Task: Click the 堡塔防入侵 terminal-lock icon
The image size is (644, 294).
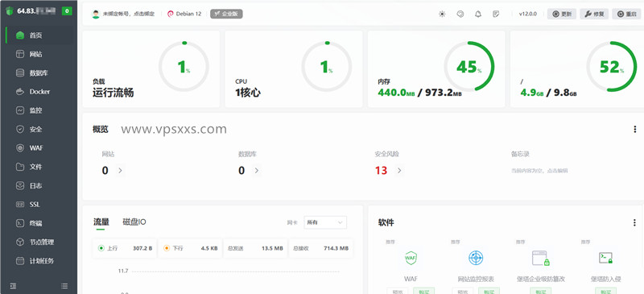Action: tap(606, 259)
